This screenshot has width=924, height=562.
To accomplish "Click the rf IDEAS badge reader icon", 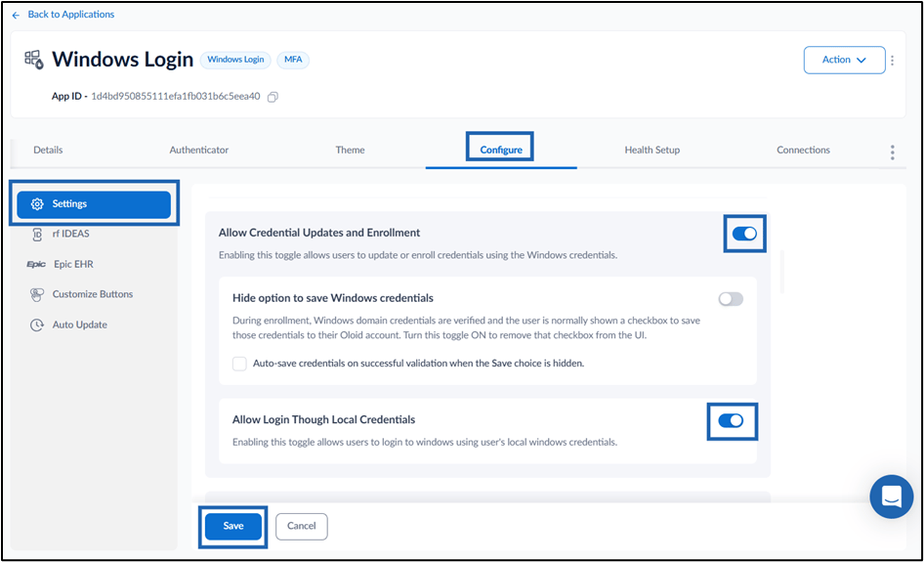I will click(37, 235).
